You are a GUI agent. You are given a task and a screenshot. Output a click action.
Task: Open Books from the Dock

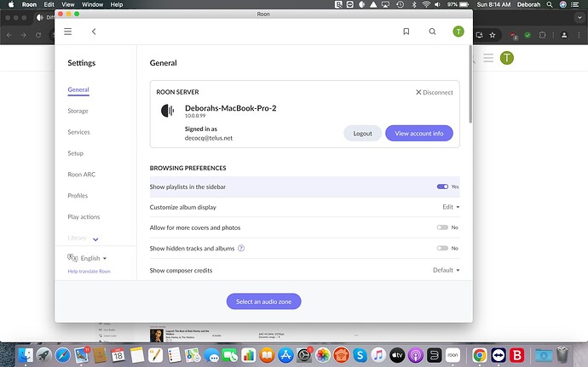tap(267, 355)
